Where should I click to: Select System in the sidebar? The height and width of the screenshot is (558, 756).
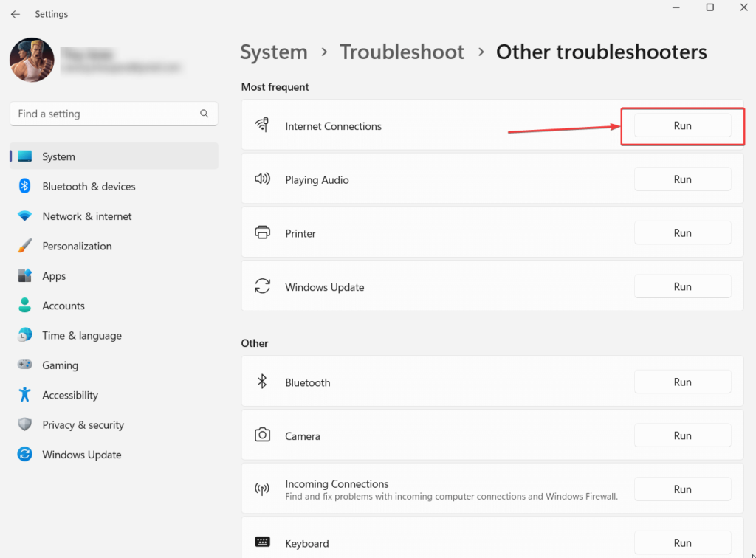[x=114, y=156]
